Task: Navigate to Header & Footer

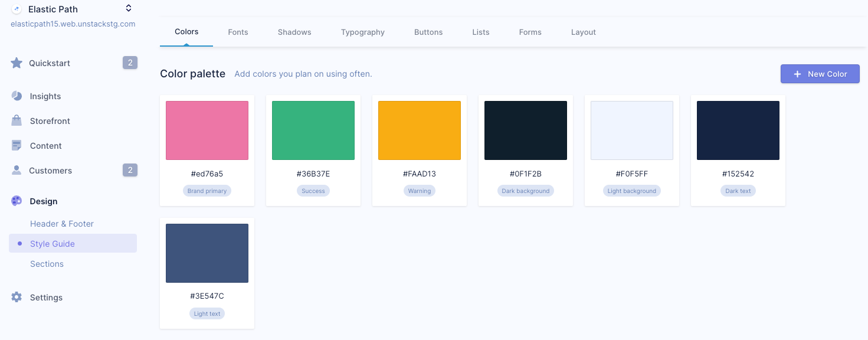Action: coord(61,224)
